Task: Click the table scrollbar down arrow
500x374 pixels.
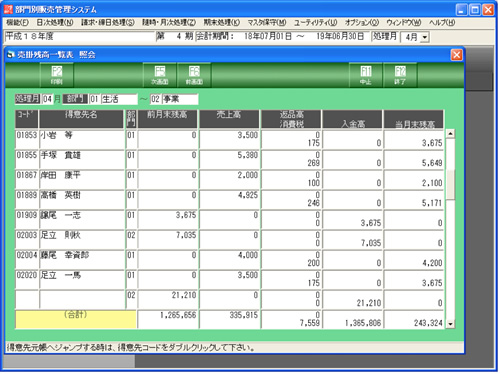Action: click(x=450, y=324)
